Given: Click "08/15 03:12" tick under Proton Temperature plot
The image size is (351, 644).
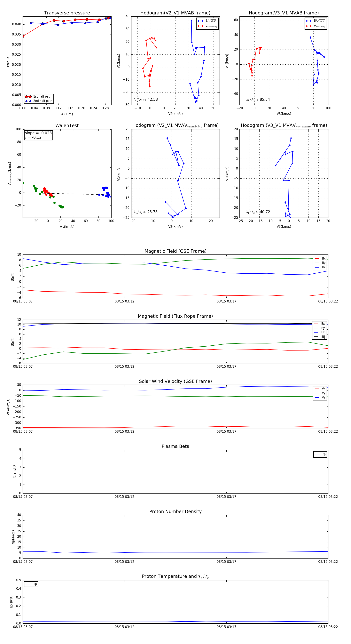Looking at the screenshot, I should point(124,627).
